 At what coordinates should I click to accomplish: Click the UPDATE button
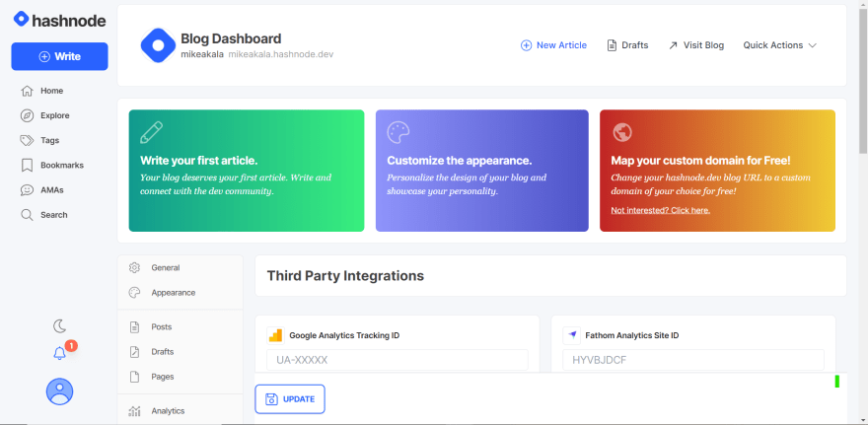point(290,399)
